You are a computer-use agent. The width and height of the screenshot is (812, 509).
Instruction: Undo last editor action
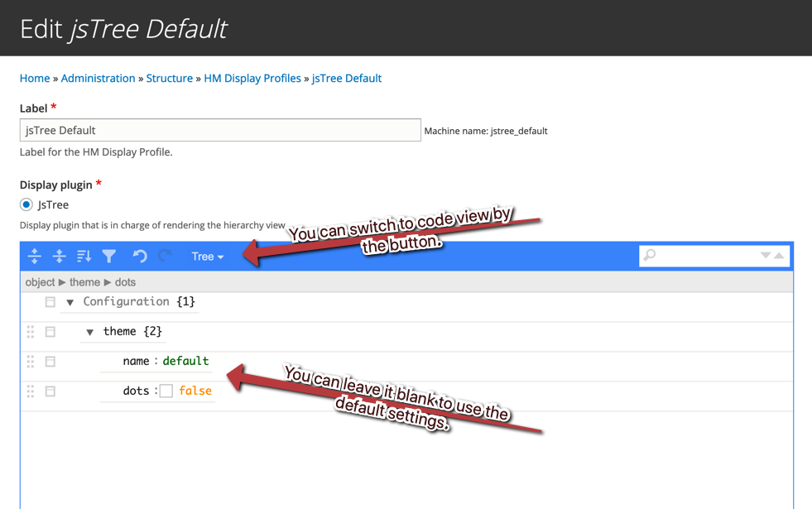pos(140,256)
